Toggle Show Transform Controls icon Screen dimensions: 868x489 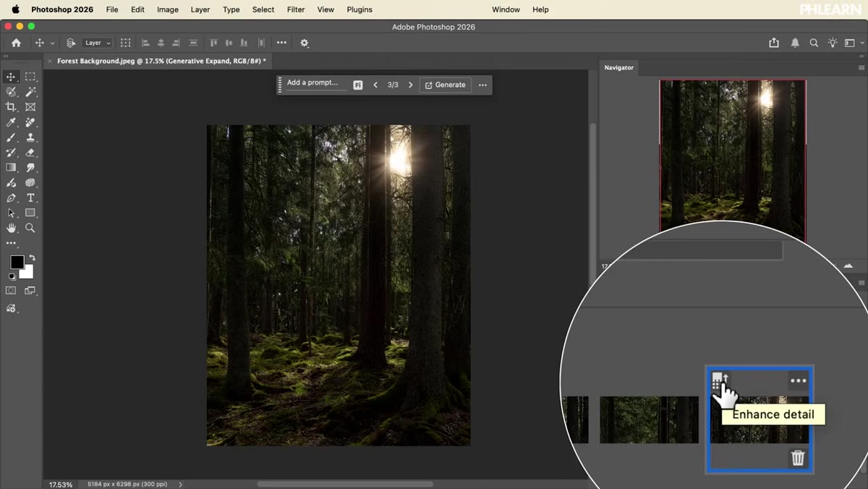coord(125,43)
